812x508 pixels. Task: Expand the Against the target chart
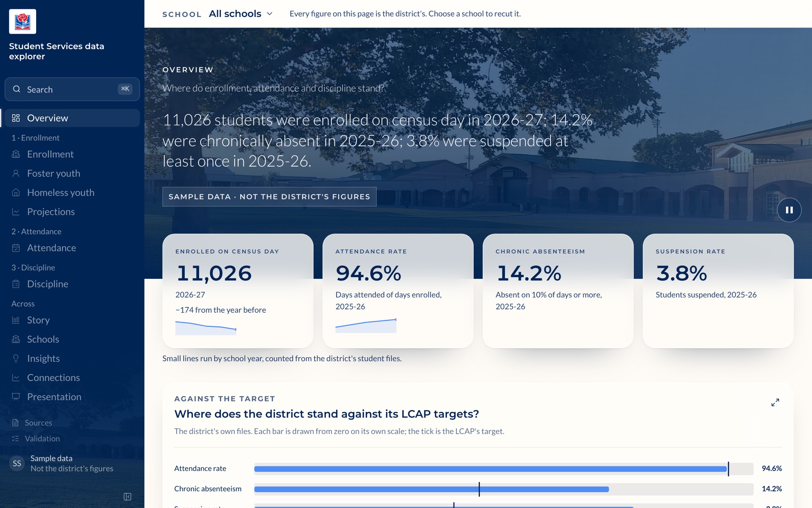(775, 402)
